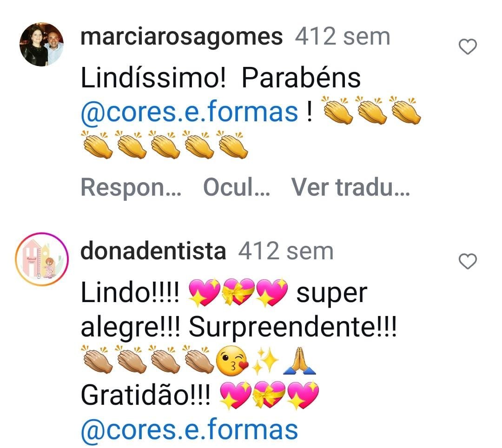View donadentista story from ringed avatar
Image resolution: width=502 pixels, height=448 pixels.
pyautogui.click(x=42, y=259)
